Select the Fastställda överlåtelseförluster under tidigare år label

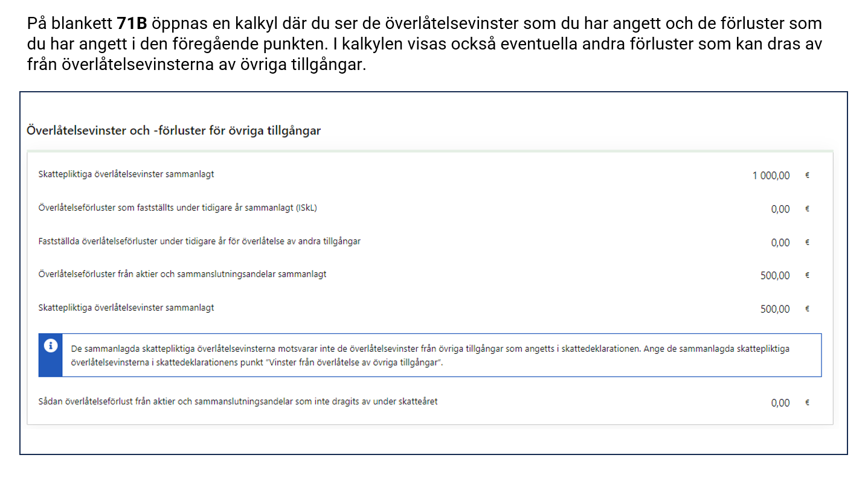(199, 241)
